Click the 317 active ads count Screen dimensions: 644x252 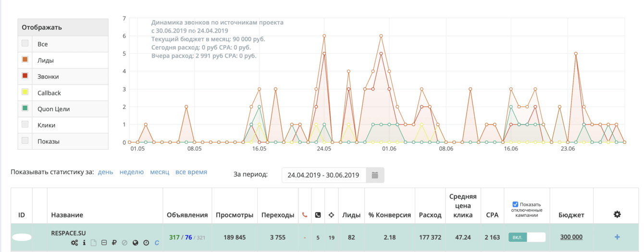(x=174, y=237)
